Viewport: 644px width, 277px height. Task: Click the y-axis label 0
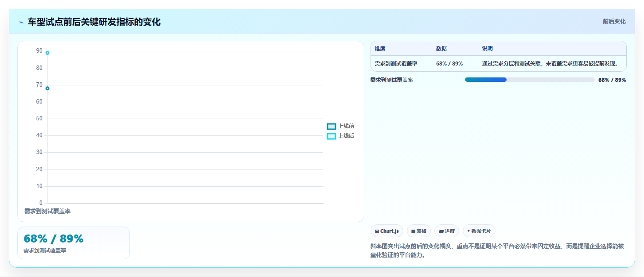click(x=41, y=203)
